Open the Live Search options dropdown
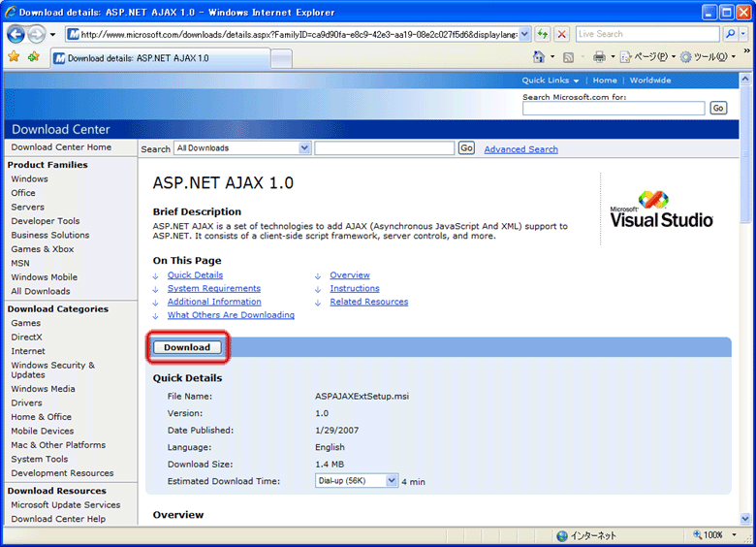This screenshot has height=547, width=756. 742,34
